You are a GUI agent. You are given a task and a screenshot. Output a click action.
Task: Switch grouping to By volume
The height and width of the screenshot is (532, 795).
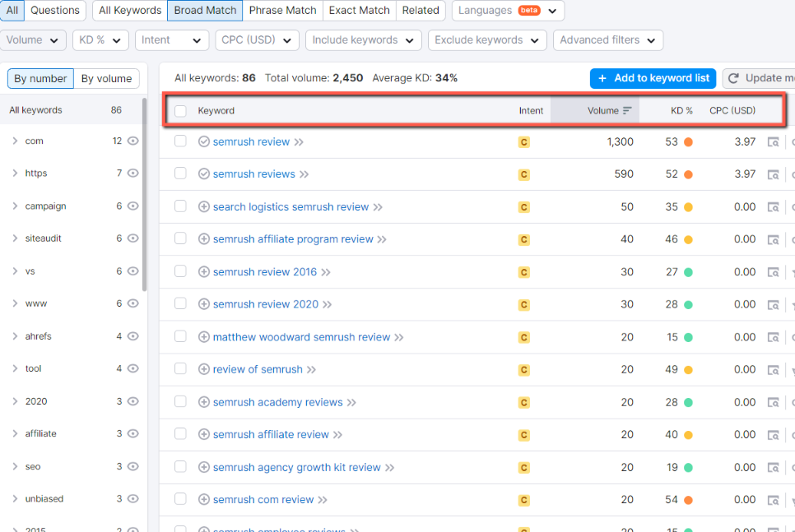pos(106,79)
